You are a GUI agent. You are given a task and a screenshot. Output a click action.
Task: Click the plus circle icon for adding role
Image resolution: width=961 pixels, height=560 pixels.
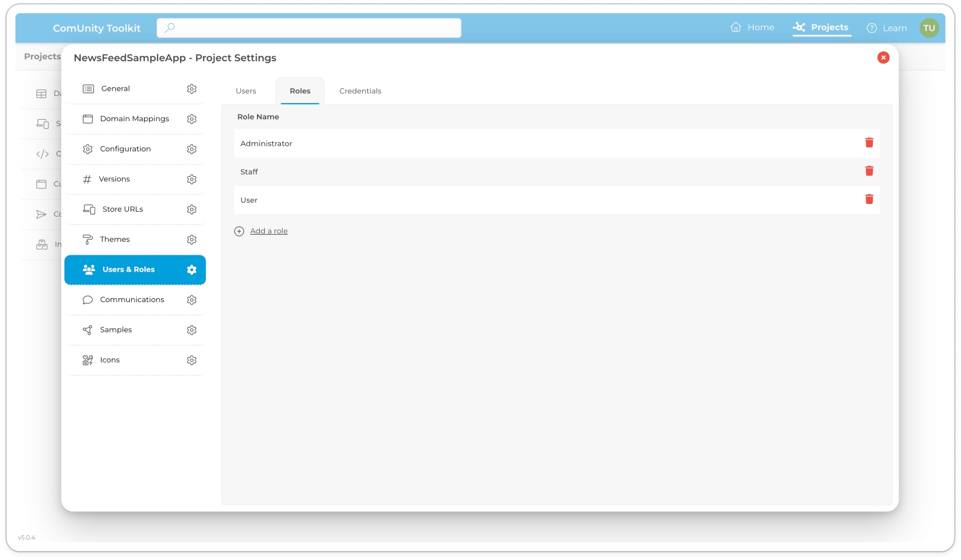pyautogui.click(x=239, y=231)
